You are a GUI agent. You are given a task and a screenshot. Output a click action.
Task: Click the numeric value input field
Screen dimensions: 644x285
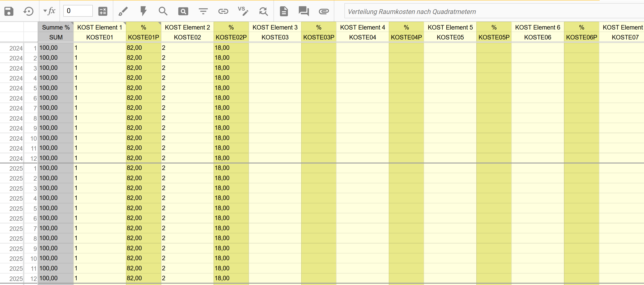(x=78, y=11)
